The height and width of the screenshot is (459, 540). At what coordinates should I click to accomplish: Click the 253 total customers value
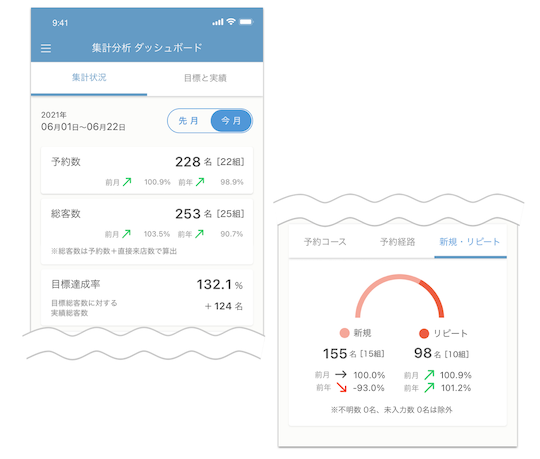coord(188,214)
